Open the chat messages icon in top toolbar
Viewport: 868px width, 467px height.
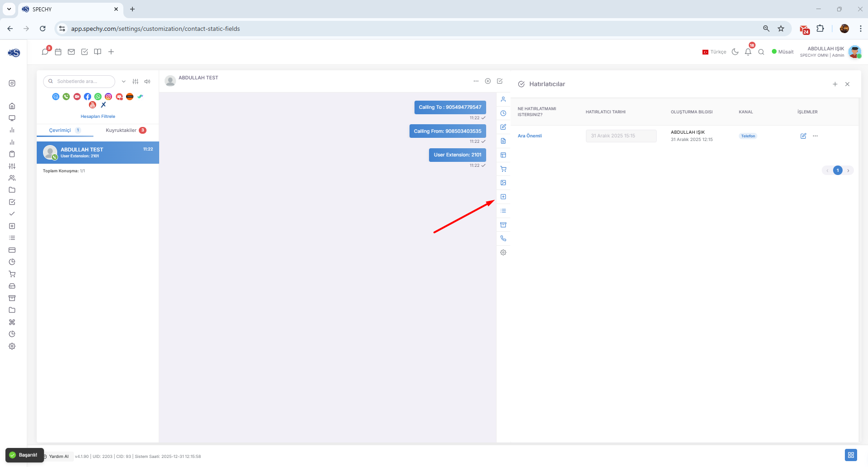click(45, 52)
